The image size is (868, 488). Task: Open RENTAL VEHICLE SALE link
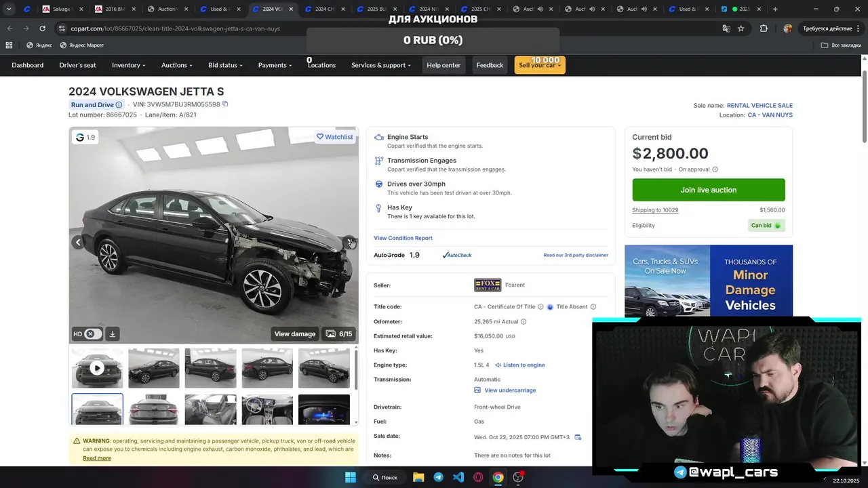click(759, 106)
